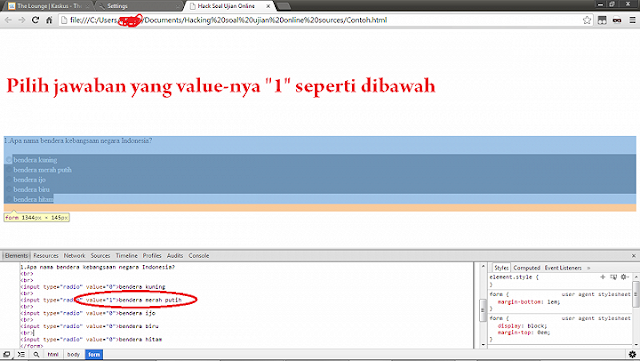Click the display: block style property

click(522, 326)
